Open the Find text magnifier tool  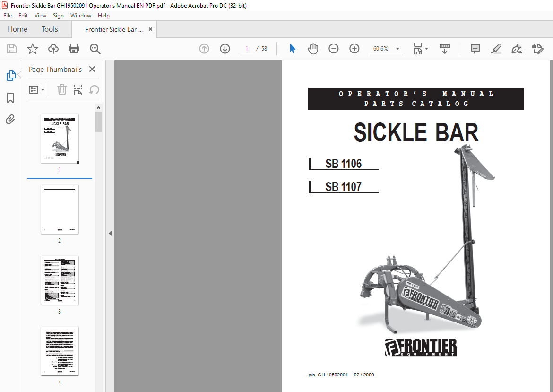[95, 49]
